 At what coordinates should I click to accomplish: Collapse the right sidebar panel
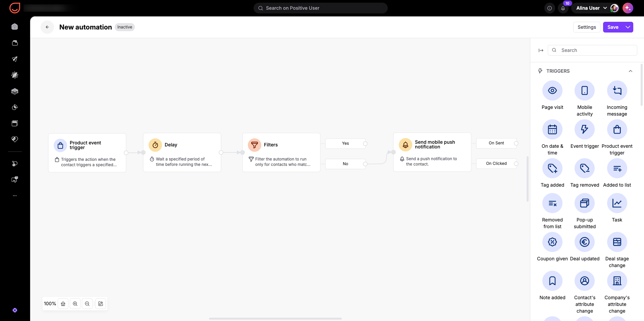(541, 50)
